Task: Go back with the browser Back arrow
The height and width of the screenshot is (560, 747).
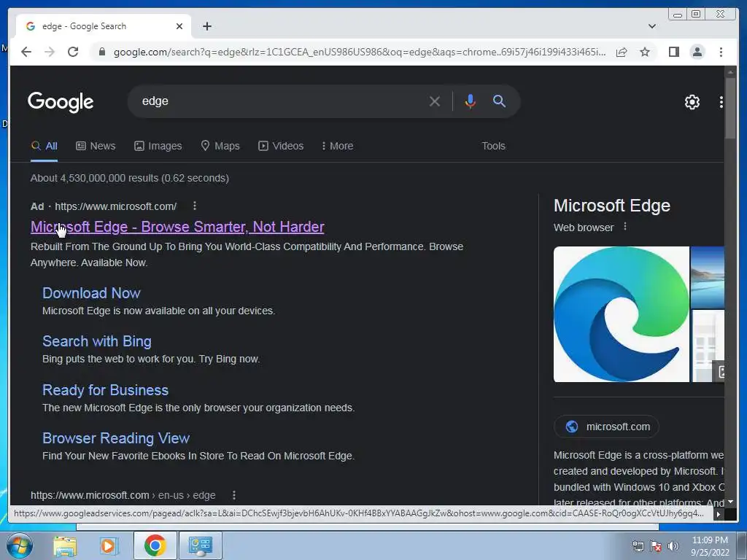Action: tap(26, 52)
